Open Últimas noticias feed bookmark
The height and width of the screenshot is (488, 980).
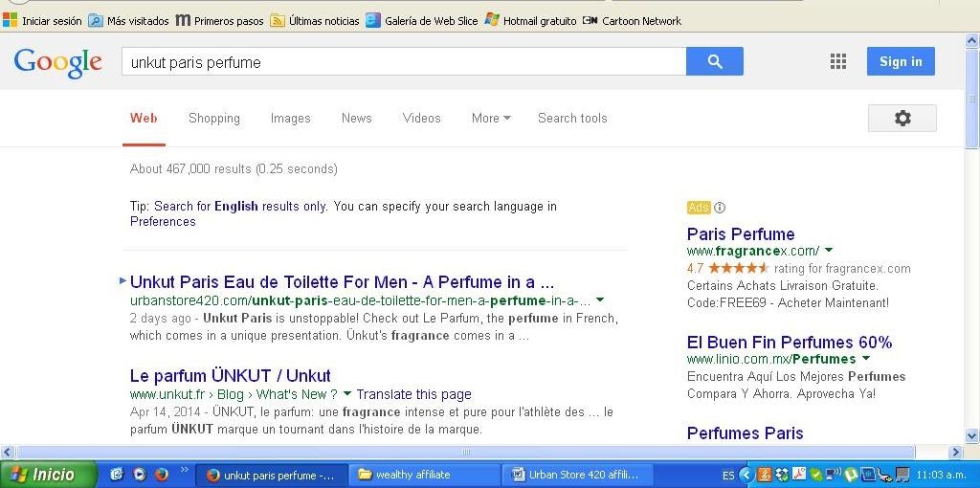coord(314,21)
